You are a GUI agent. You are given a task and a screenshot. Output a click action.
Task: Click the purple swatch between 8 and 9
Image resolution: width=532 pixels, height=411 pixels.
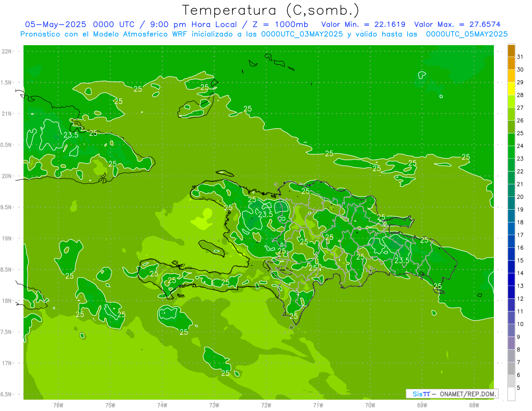[x=511, y=343]
